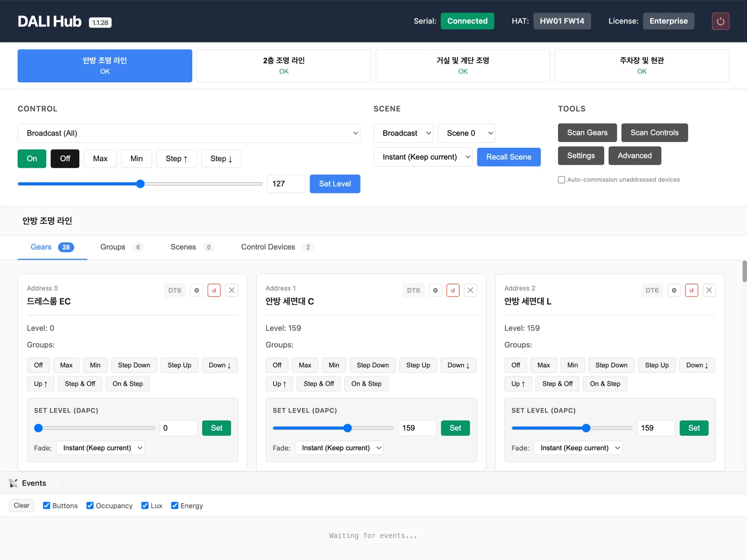The width and height of the screenshot is (747, 560).
Task: Open the scene Broadcast target dropdown
Action: pos(403,133)
